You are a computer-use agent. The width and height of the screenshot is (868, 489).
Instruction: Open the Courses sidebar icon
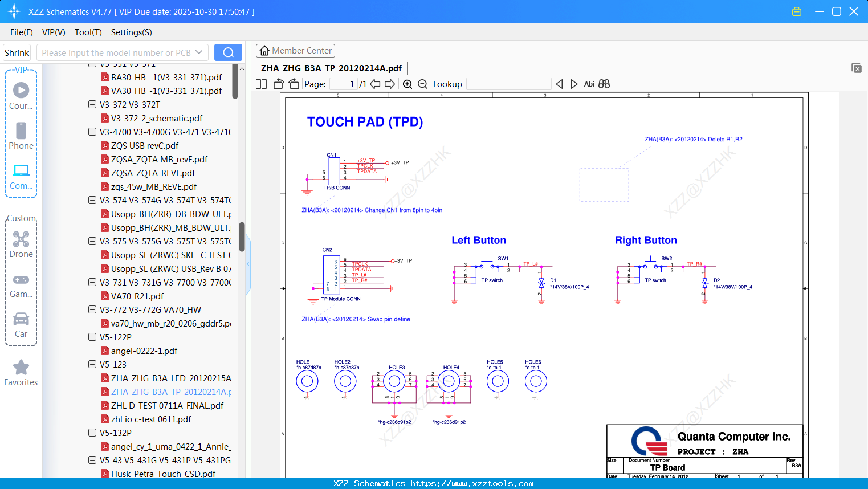tap(21, 96)
